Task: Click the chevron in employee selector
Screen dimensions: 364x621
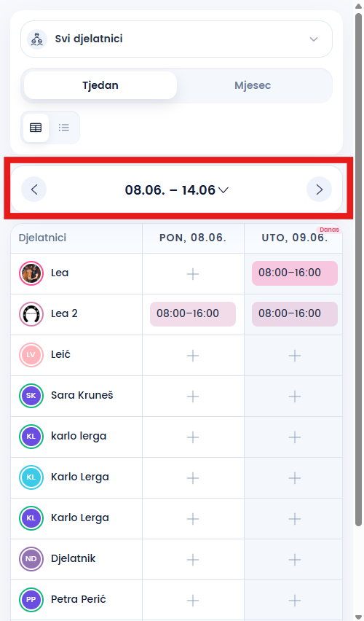Action: [314, 39]
